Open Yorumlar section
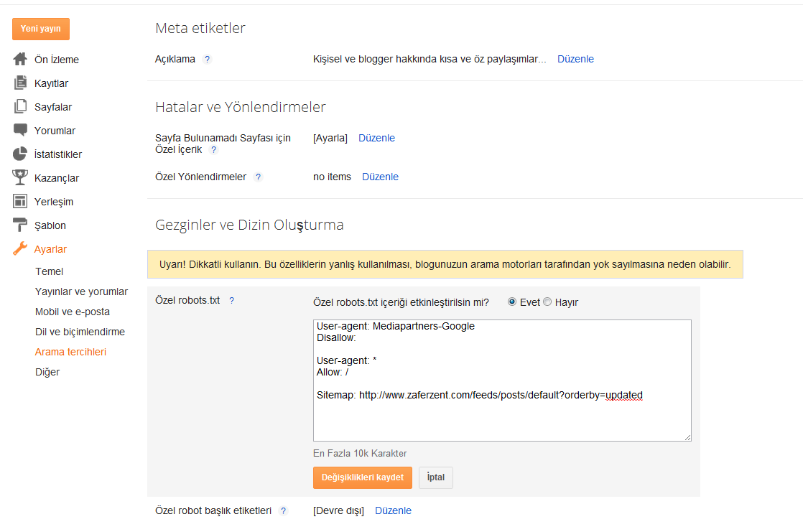This screenshot has height=532, width=803. 55,131
